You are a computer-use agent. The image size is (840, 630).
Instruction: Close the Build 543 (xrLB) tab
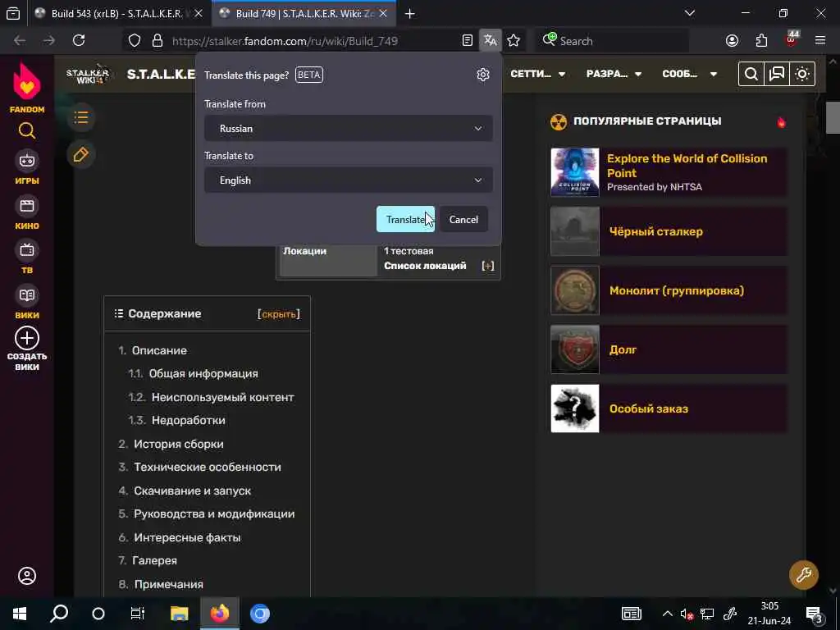coord(199,13)
